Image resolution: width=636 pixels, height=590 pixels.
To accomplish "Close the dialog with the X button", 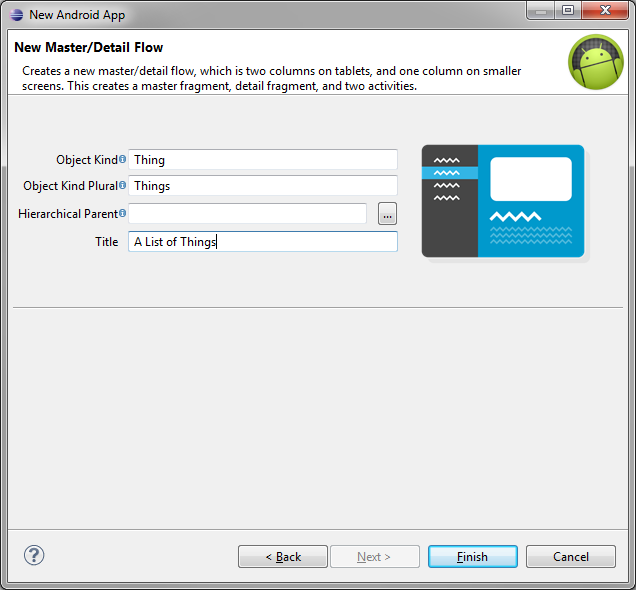I will 605,11.
